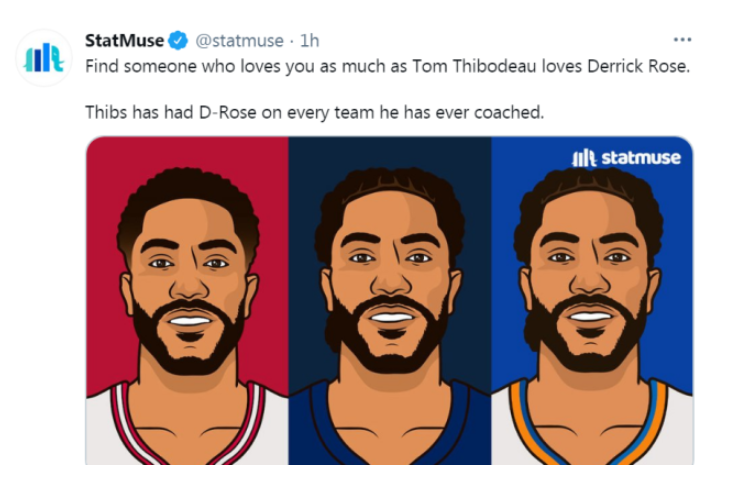Click the StatMuse display name
The height and width of the screenshot is (480, 751).
point(125,41)
